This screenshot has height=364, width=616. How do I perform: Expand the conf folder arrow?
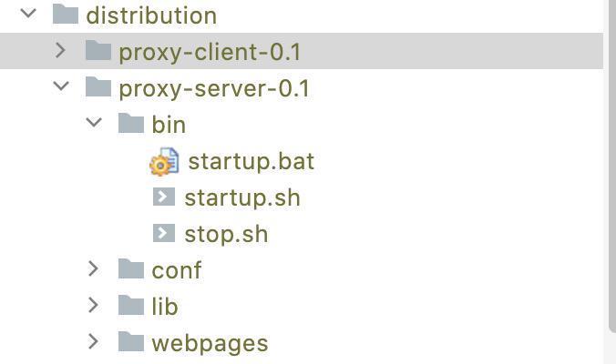94,269
